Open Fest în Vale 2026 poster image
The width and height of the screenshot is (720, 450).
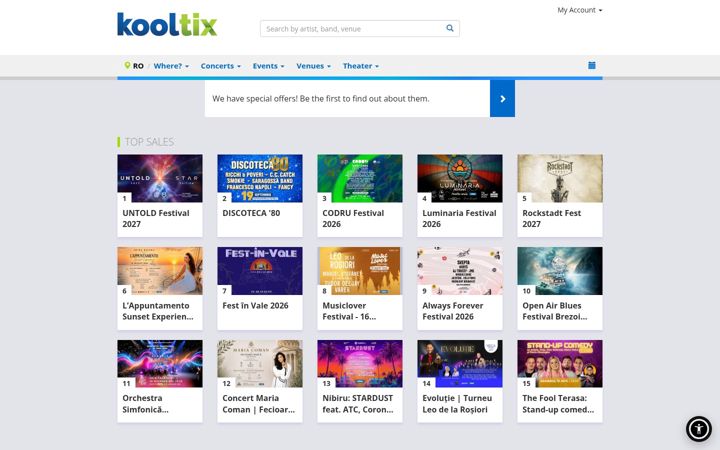(260, 271)
